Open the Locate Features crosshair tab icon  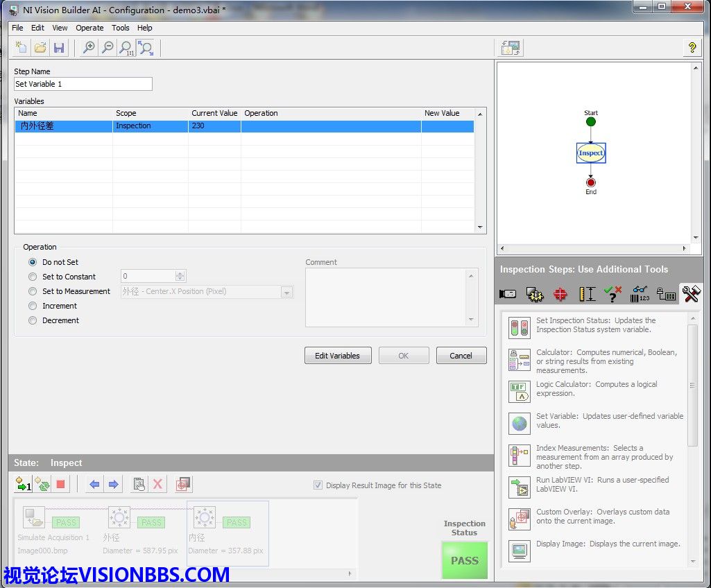560,295
